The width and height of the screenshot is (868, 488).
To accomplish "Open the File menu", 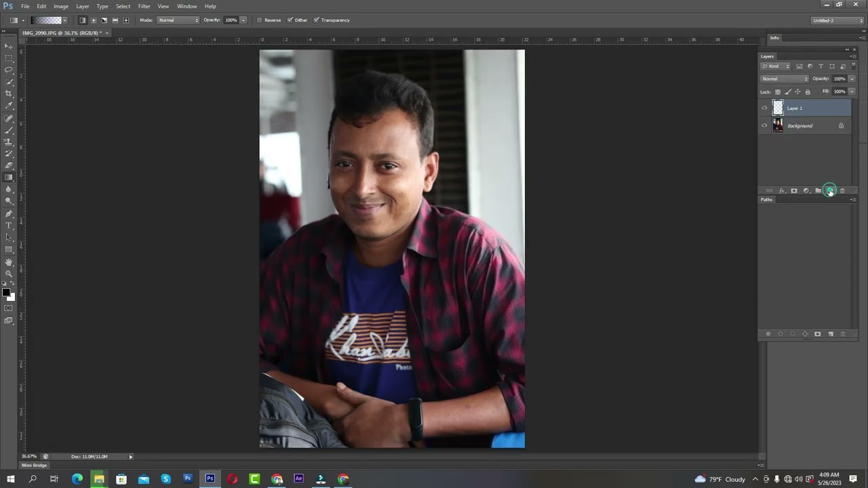I will click(25, 6).
